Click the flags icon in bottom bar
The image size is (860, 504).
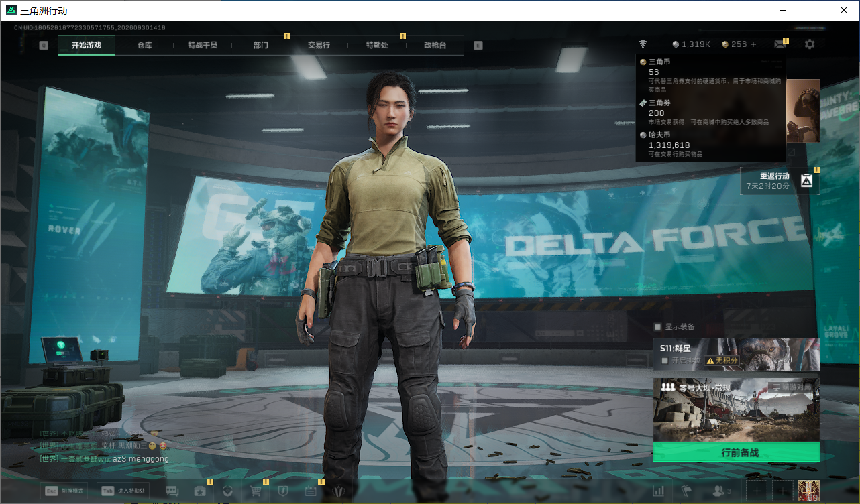(x=686, y=491)
